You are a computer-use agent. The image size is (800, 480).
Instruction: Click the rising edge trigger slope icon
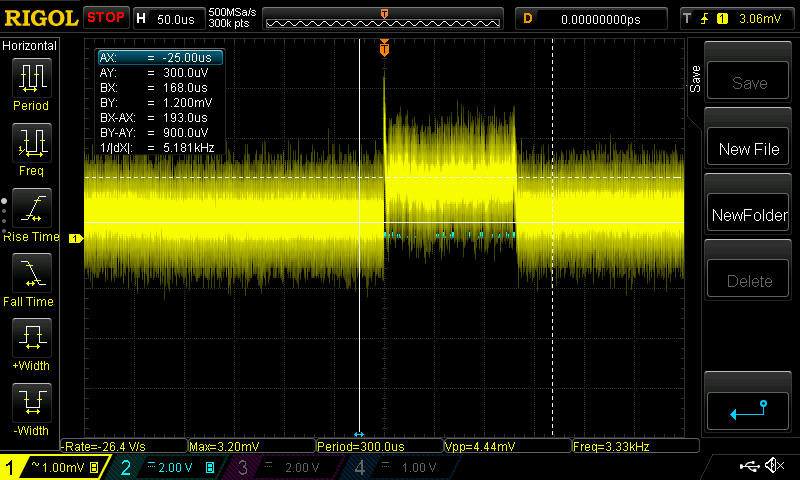705,19
